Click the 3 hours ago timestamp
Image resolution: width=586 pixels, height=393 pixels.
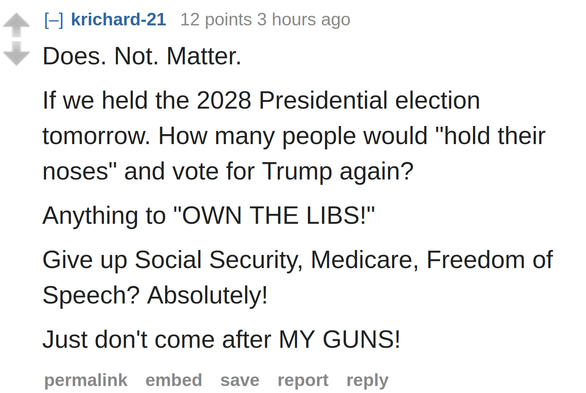(x=303, y=19)
